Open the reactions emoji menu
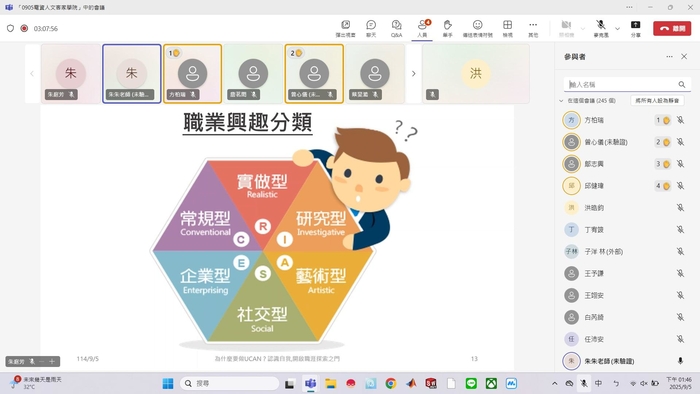This screenshot has height=394, width=700. [x=478, y=29]
